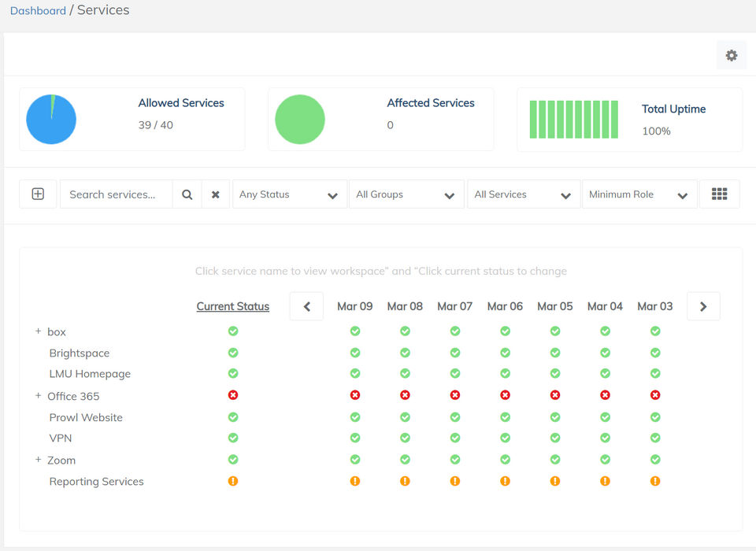Screen dimensions: 756x551
Task: Go to Dashboard breadcrumb link
Action: [38, 11]
